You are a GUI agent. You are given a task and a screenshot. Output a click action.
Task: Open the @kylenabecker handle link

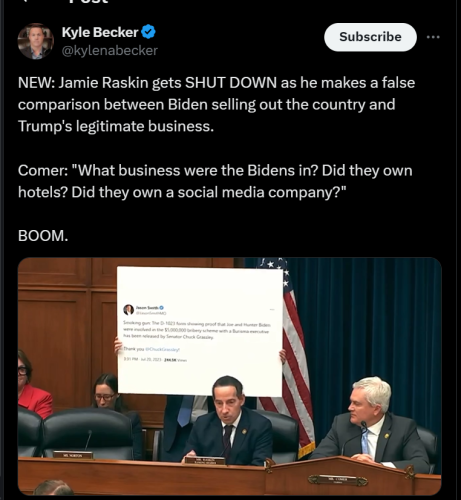[x=110, y=51]
